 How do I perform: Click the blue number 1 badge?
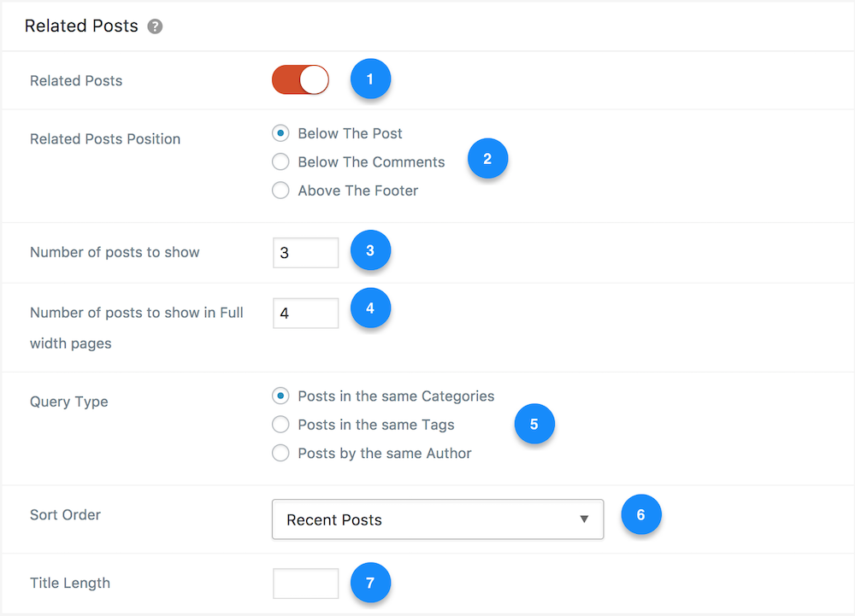pyautogui.click(x=370, y=79)
